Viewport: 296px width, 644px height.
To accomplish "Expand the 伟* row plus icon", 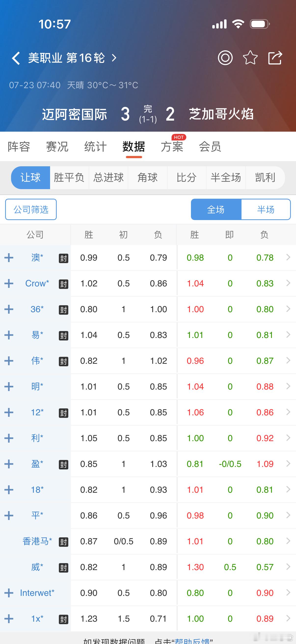I will click(x=9, y=361).
